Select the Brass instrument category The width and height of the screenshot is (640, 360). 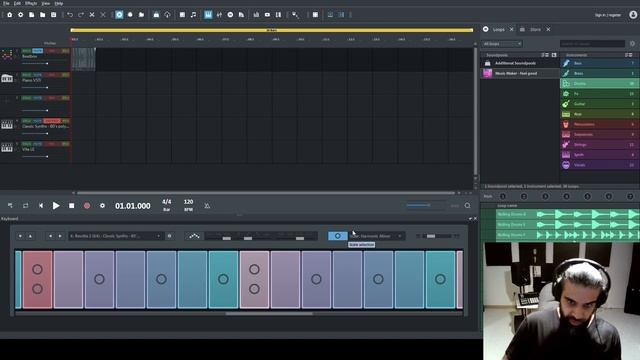(600, 73)
